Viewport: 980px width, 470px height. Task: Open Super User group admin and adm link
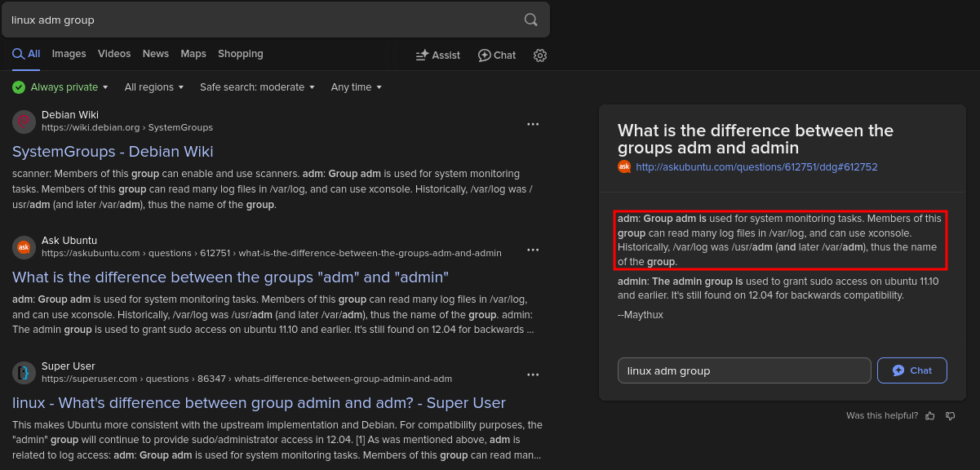(x=259, y=403)
